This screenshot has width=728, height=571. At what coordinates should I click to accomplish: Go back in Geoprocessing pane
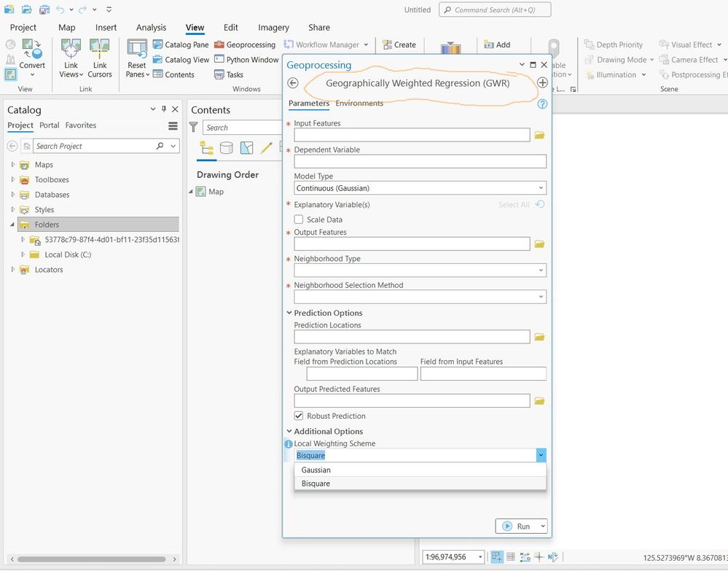coord(292,82)
